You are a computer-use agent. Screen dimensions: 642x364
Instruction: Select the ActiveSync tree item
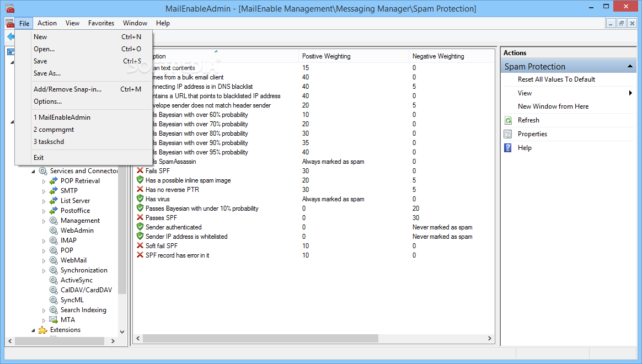[77, 280]
